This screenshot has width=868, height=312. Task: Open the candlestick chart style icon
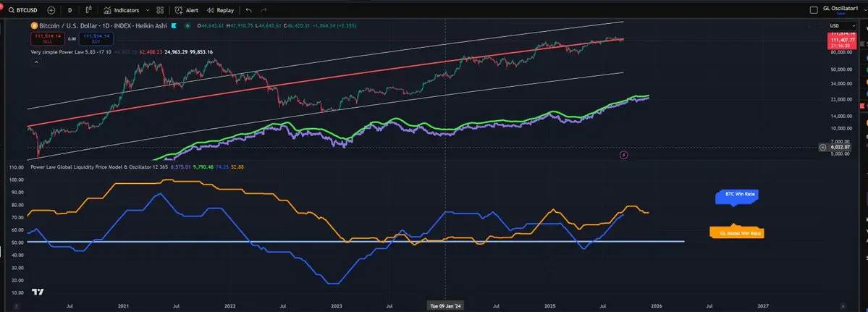click(x=89, y=10)
